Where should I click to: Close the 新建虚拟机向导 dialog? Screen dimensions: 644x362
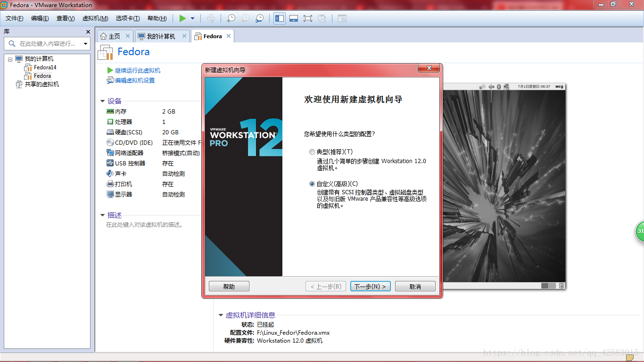[429, 68]
